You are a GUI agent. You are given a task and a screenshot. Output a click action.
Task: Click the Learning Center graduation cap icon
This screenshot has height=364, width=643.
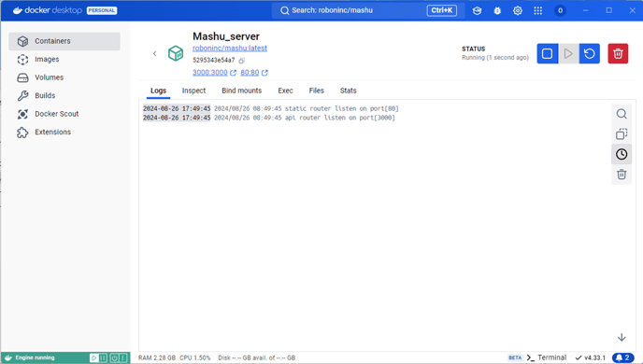point(477,10)
